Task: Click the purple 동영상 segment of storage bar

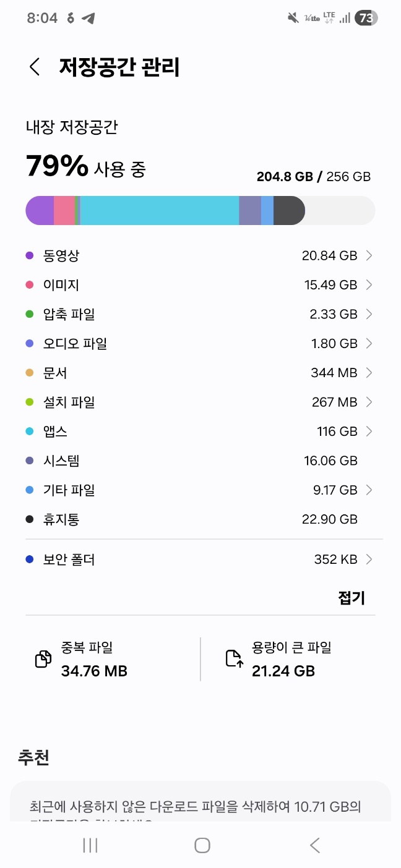Action: coord(40,210)
